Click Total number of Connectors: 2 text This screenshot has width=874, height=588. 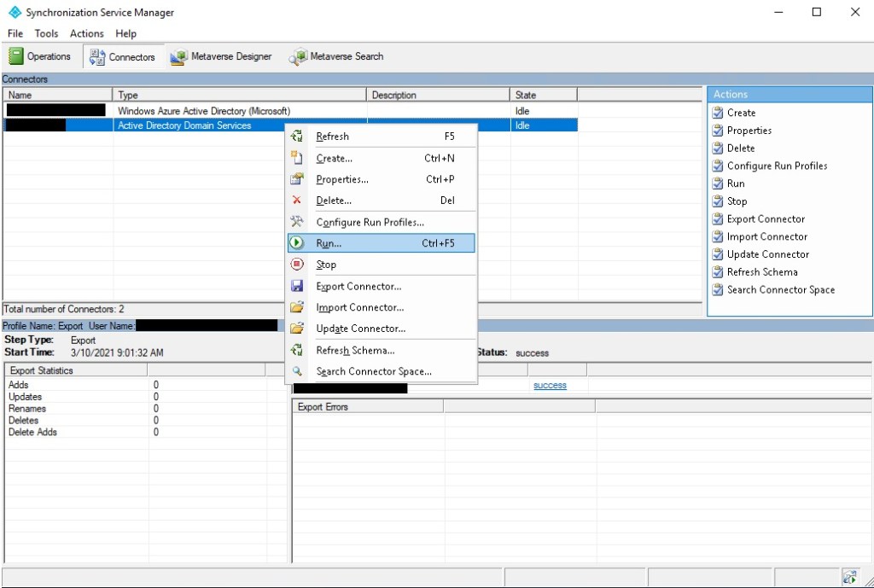[x=64, y=309]
